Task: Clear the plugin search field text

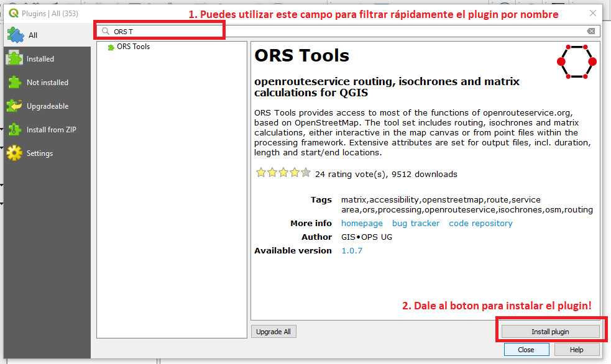Action: click(590, 31)
